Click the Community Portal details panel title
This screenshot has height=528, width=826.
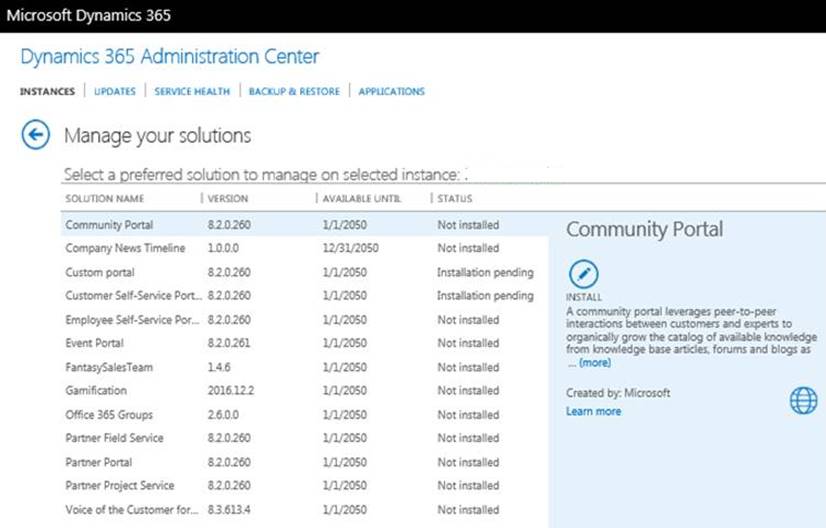(645, 229)
